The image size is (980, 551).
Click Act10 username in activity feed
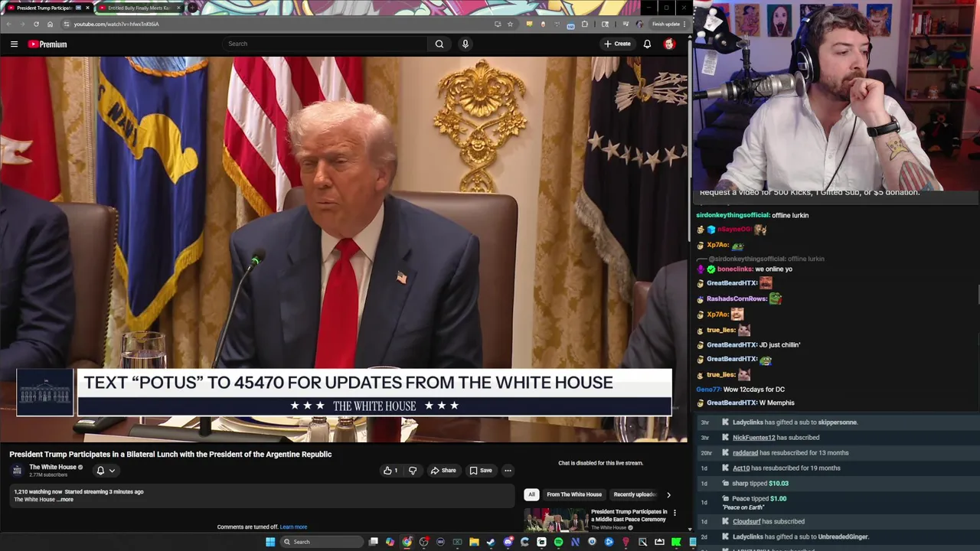pos(741,468)
